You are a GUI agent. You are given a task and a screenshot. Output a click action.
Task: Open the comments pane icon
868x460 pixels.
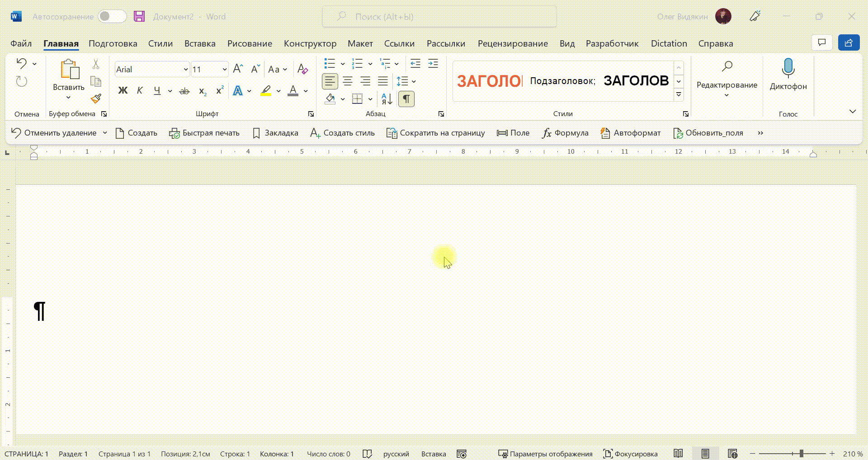tap(822, 42)
